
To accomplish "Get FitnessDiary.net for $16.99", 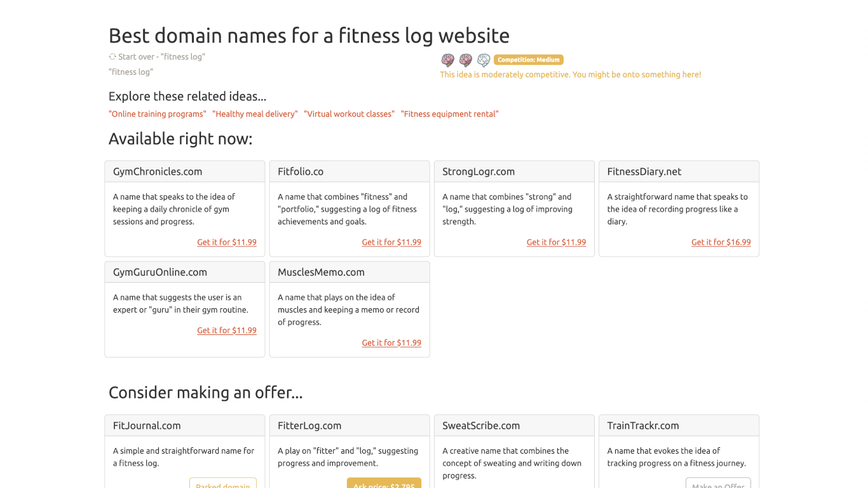I will click(721, 242).
